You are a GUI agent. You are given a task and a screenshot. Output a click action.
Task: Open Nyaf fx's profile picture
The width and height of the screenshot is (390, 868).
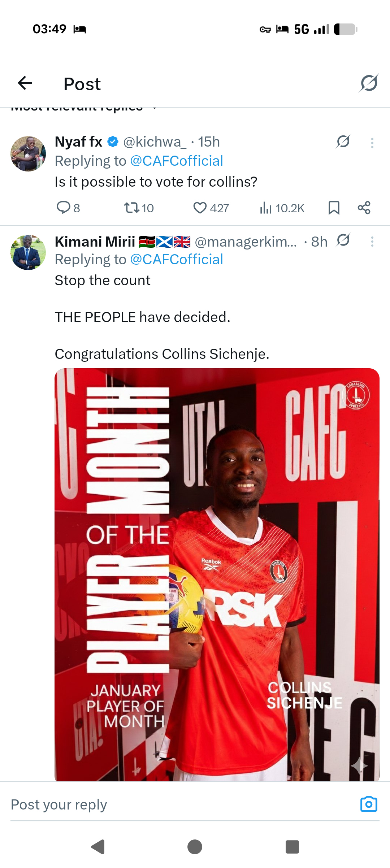coord(28,153)
